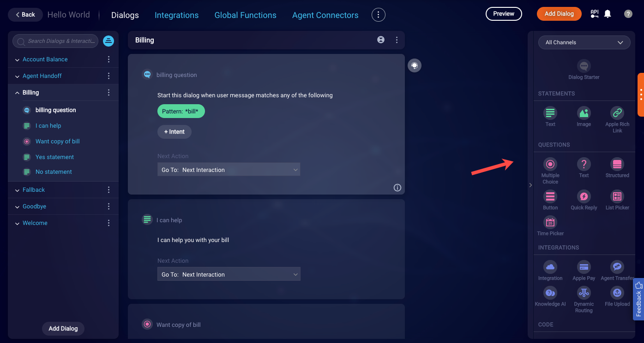Select the Pattern: *bill* chip
The image size is (644, 343).
coord(181,112)
